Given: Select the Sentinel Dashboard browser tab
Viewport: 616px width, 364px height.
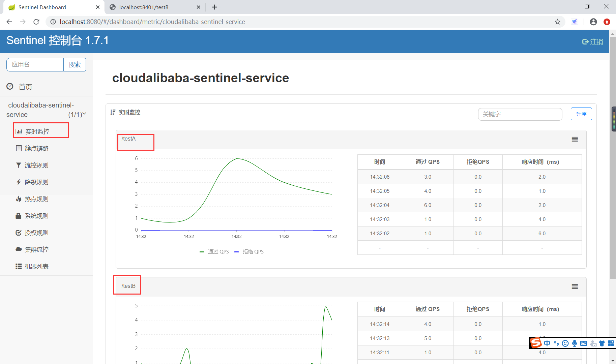Looking at the screenshot, I should click(x=54, y=7).
